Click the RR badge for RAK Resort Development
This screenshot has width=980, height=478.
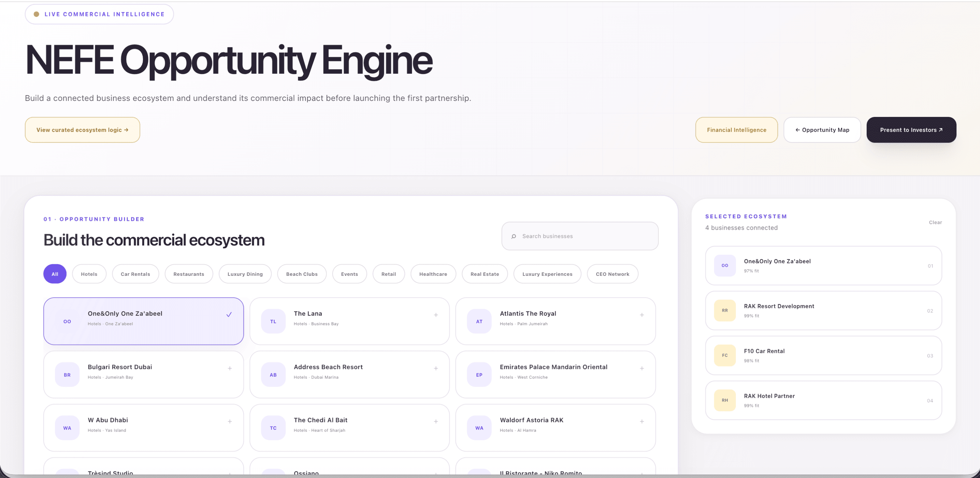(x=725, y=311)
